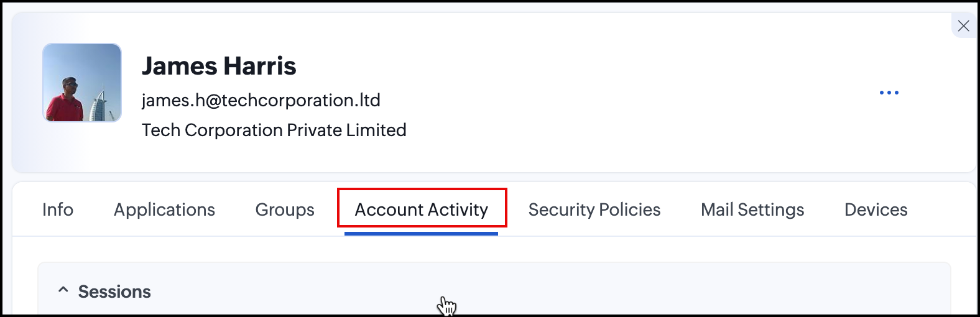Click the Sessions section heading
The image size is (980, 317).
(x=114, y=292)
